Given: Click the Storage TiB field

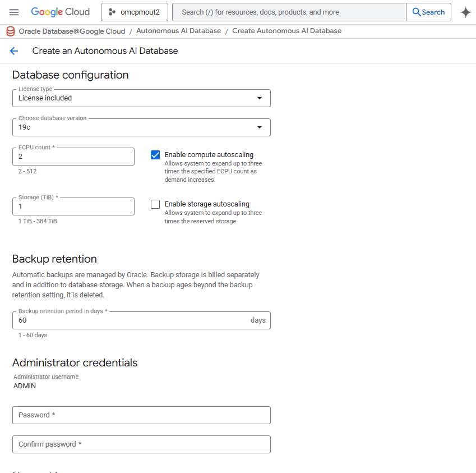Looking at the screenshot, I should [73, 206].
